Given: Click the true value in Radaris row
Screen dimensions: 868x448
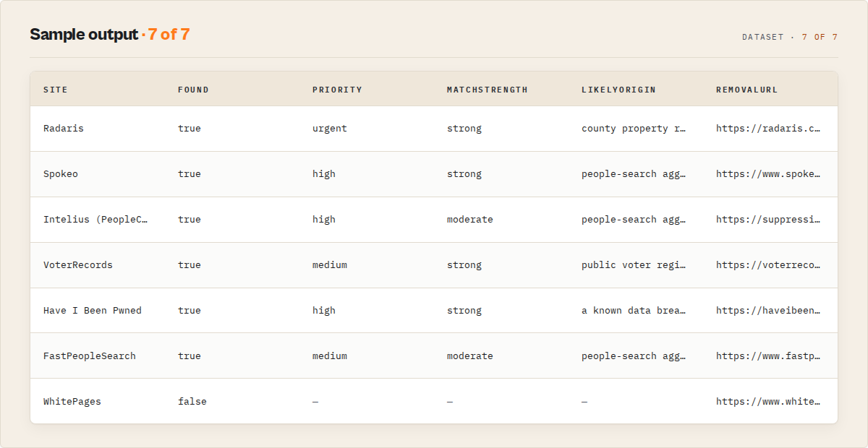Looking at the screenshot, I should 190,129.
